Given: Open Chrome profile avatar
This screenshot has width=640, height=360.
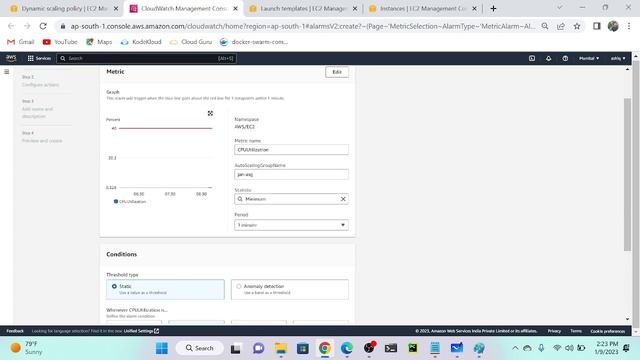Looking at the screenshot, I should (613, 26).
